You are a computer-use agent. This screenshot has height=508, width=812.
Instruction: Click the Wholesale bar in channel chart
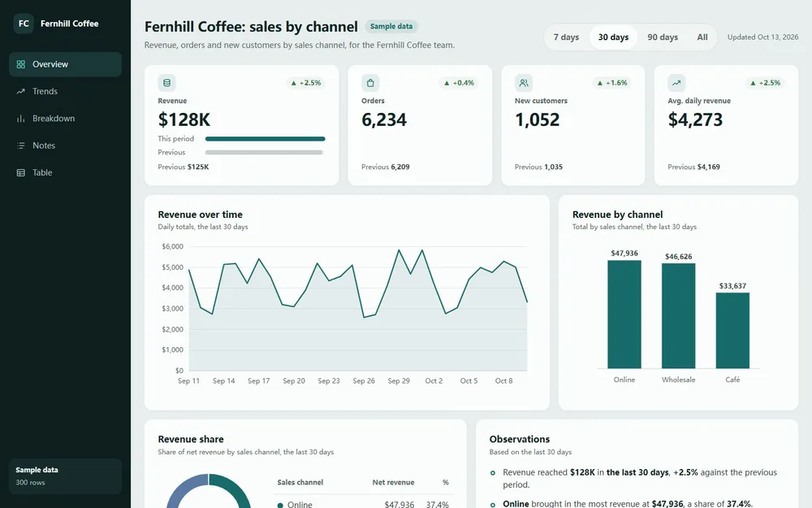click(x=678, y=316)
